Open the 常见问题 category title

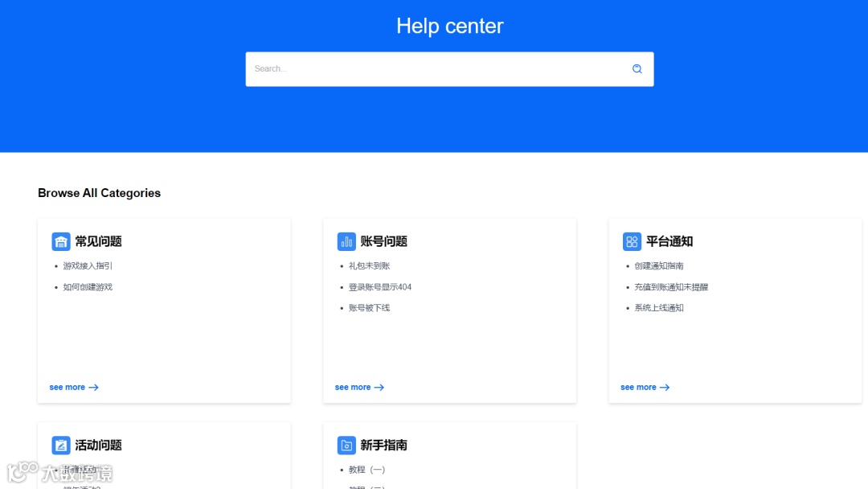point(99,241)
